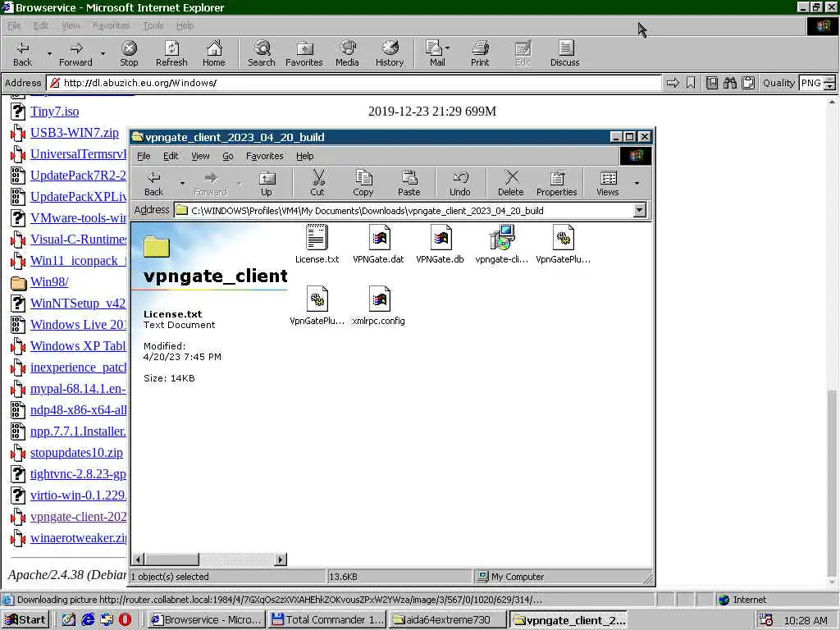Open the USB3-WIN7.zip link
The width and height of the screenshot is (840, 630).
(75, 132)
